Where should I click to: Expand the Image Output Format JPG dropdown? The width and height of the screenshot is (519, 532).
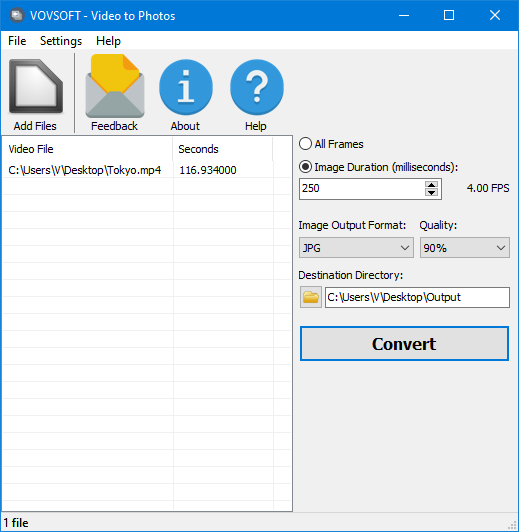tap(356, 248)
